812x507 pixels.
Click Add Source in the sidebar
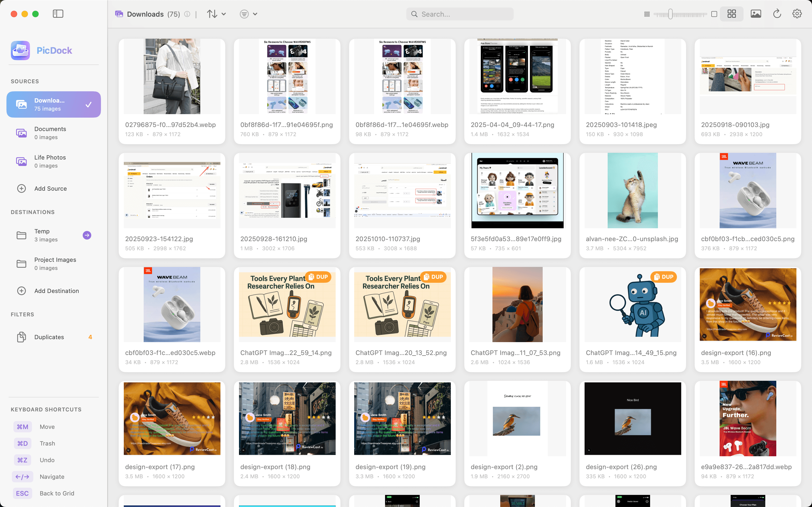(50, 189)
